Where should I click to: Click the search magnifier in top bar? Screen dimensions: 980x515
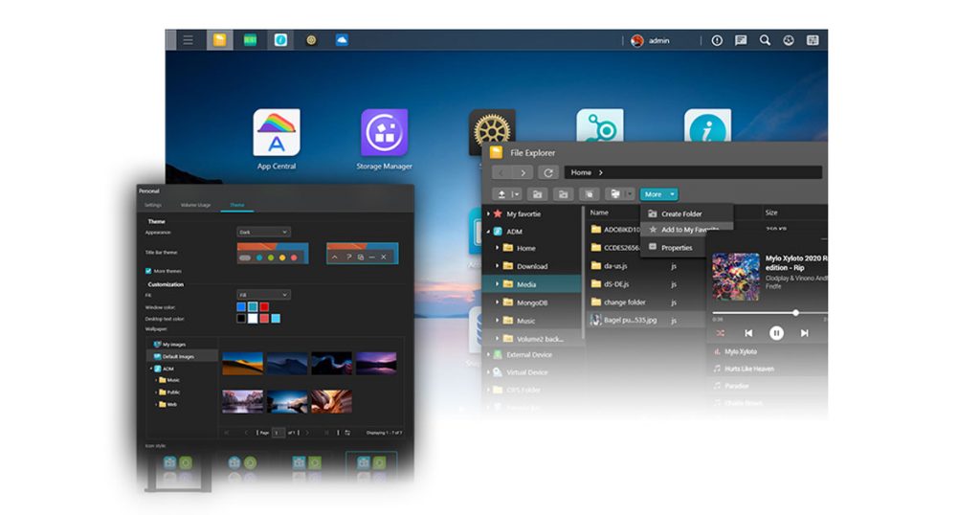pyautogui.click(x=765, y=40)
